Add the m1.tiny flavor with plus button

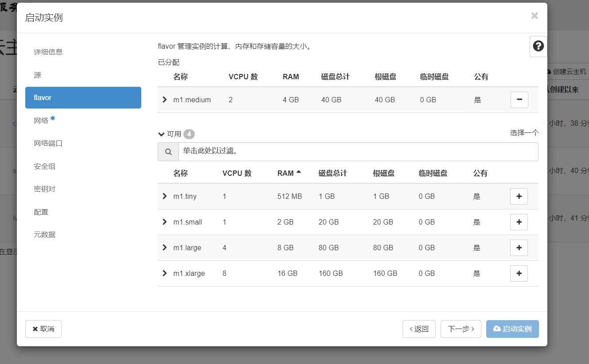pyautogui.click(x=519, y=196)
